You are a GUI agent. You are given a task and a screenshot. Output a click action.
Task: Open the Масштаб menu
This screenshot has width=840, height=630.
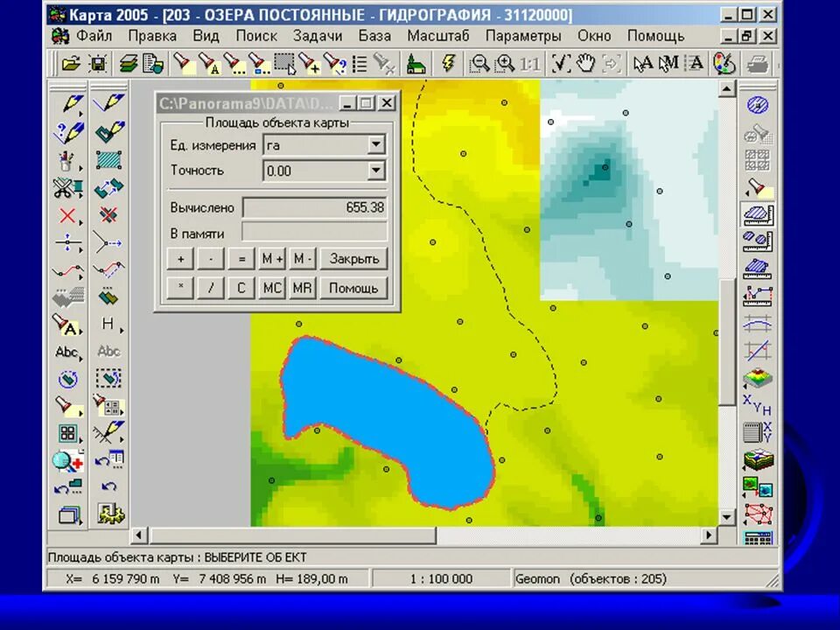[437, 36]
